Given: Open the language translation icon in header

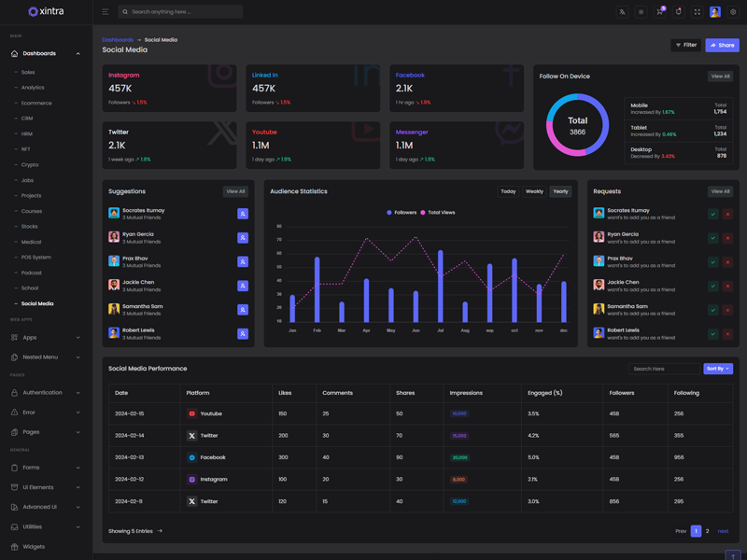Looking at the screenshot, I should pyautogui.click(x=622, y=12).
